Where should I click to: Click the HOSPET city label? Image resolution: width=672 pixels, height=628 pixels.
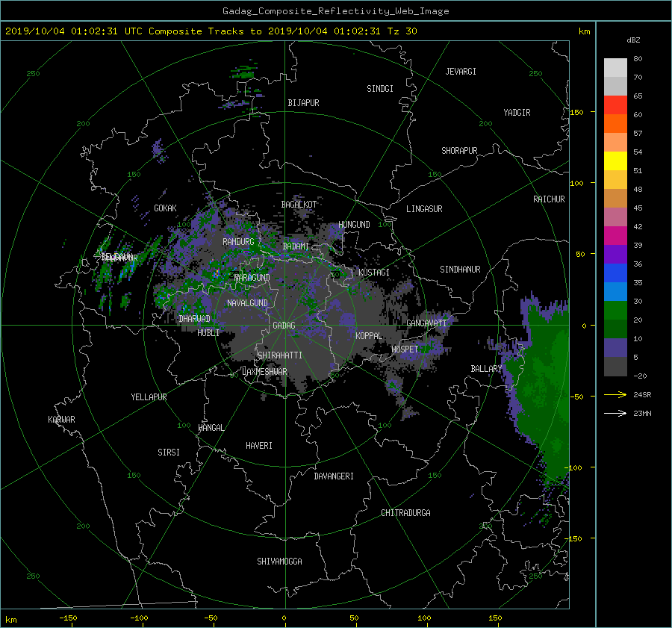[405, 349]
